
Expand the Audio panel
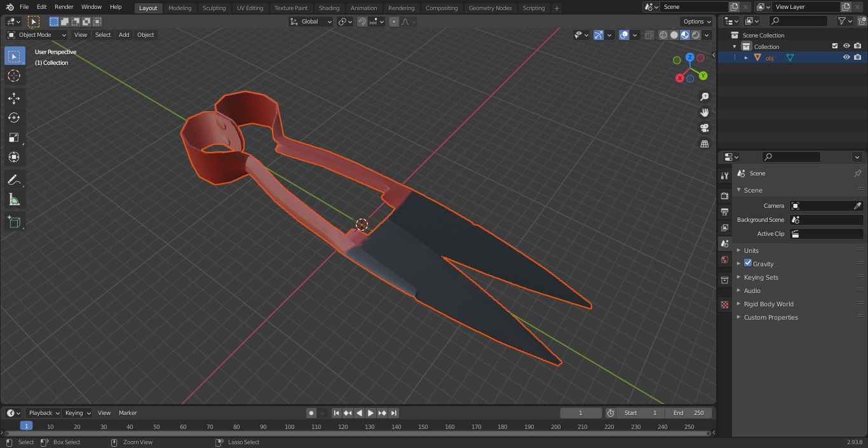click(752, 290)
